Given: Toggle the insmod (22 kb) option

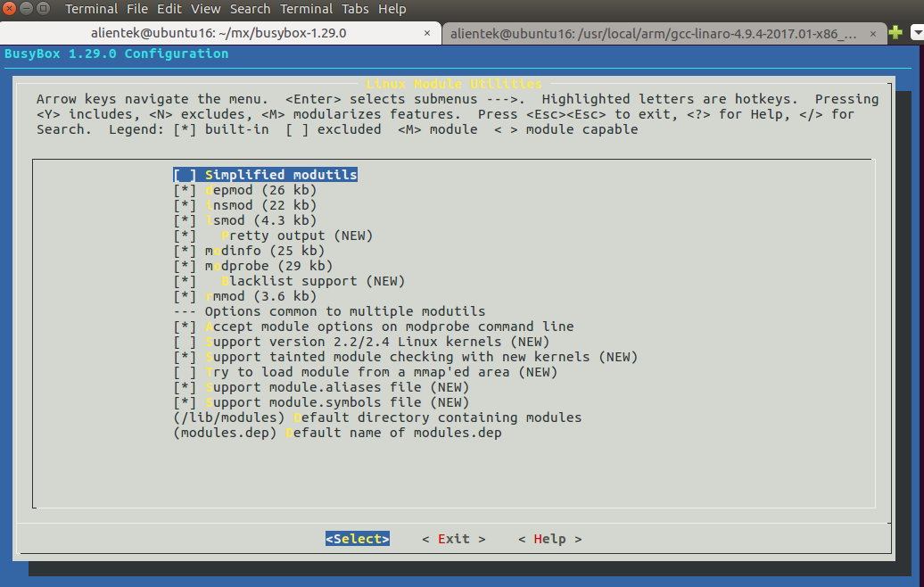Looking at the screenshot, I should coord(244,205).
